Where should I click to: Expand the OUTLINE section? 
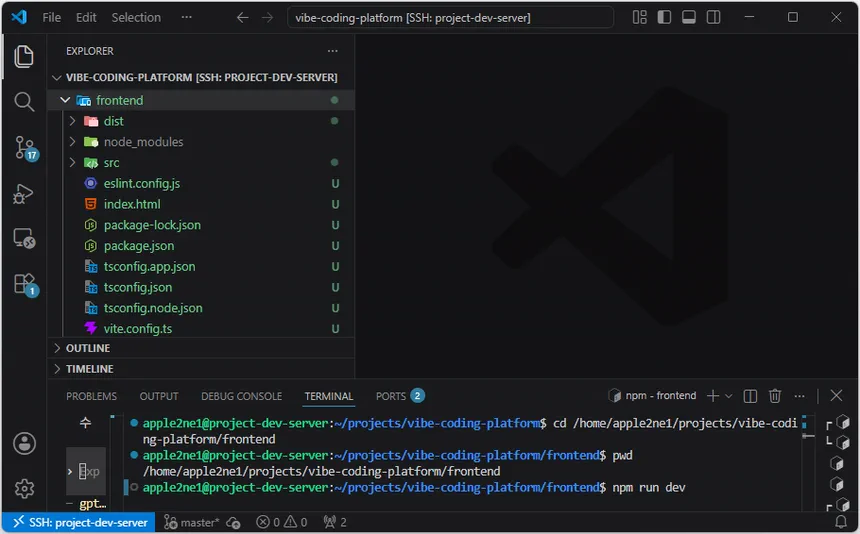[x=201, y=348]
